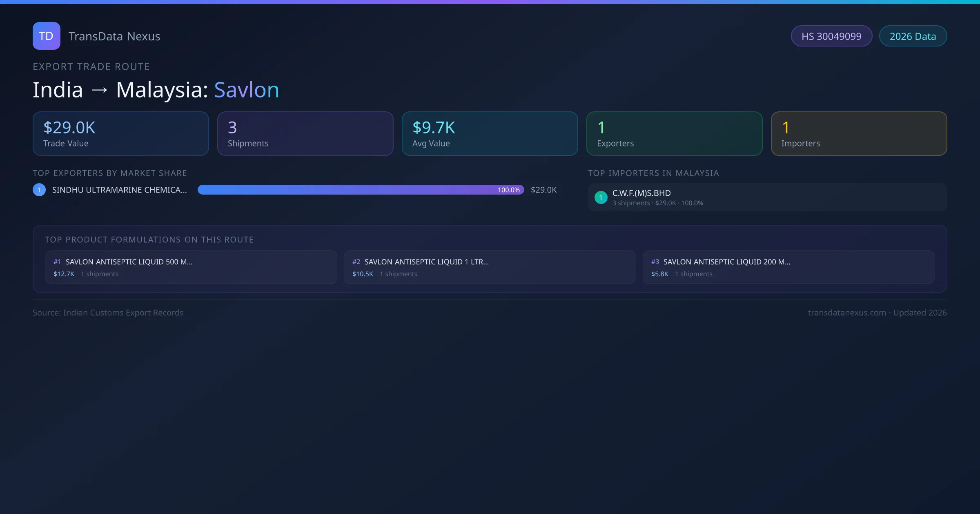Select the 3 Shipments stat card

point(305,134)
